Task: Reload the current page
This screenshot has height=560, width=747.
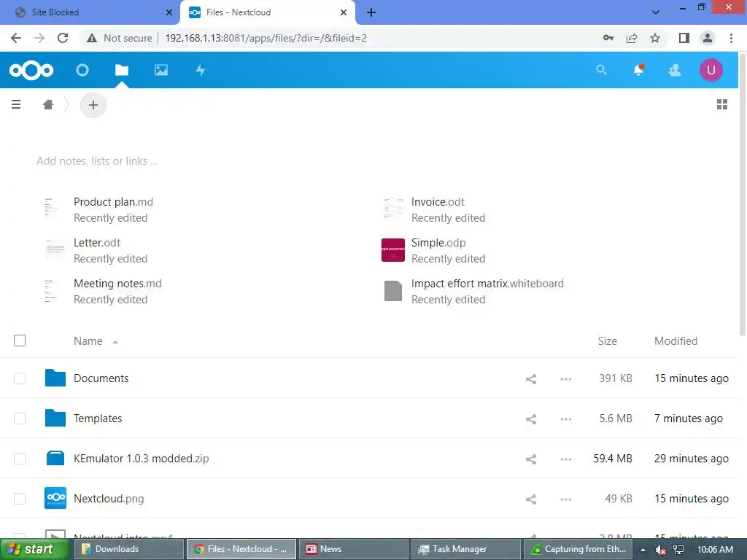Action: (63, 38)
